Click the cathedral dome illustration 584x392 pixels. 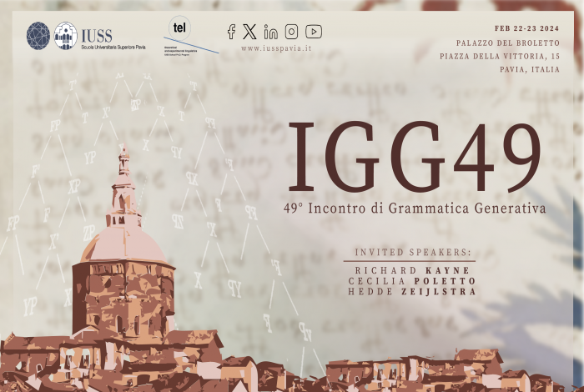click(123, 244)
